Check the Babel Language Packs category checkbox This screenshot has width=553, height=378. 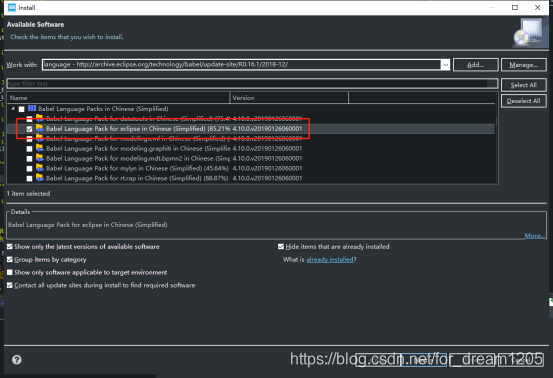(x=22, y=109)
